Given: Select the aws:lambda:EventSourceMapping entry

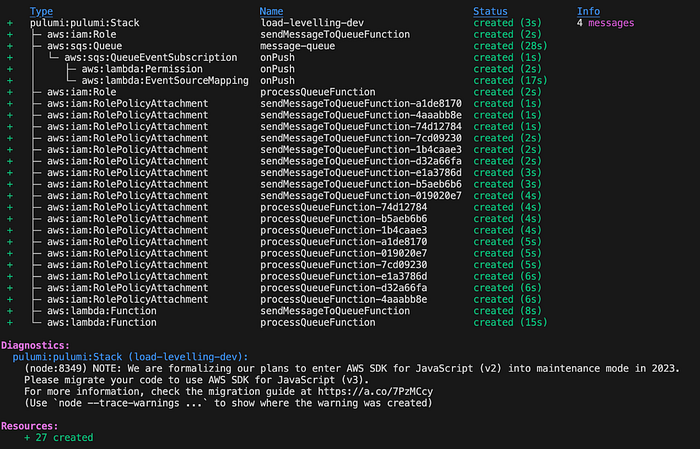Looking at the screenshot, I should 165,81.
